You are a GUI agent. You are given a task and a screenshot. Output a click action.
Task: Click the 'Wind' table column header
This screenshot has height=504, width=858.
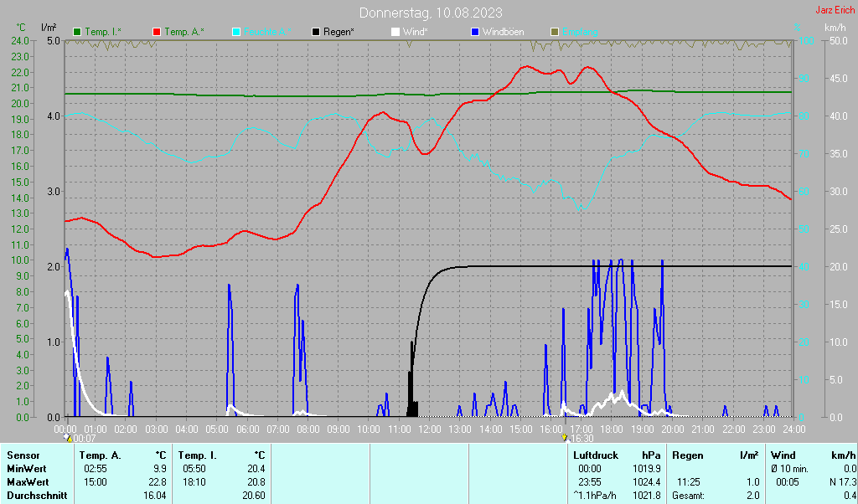point(783,455)
